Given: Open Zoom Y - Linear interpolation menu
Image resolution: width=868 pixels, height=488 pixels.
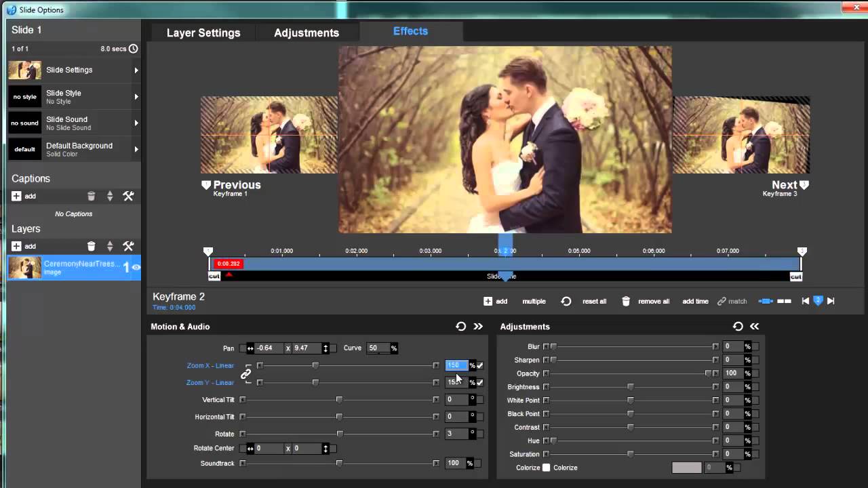Looking at the screenshot, I should pyautogui.click(x=210, y=382).
